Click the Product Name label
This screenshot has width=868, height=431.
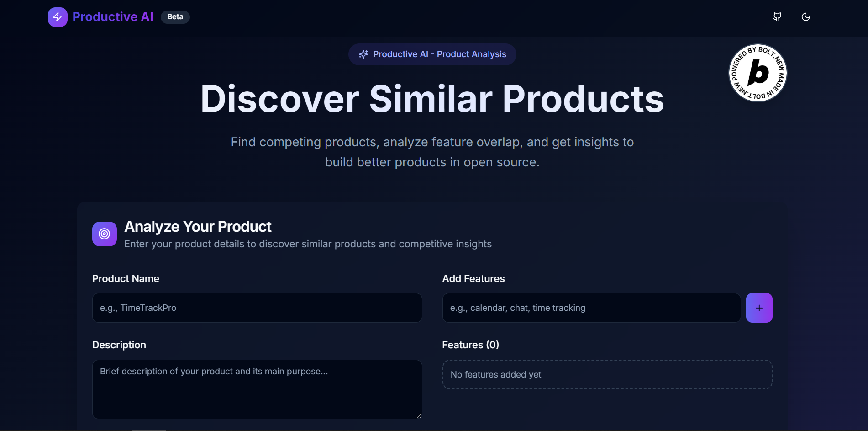[x=126, y=279]
